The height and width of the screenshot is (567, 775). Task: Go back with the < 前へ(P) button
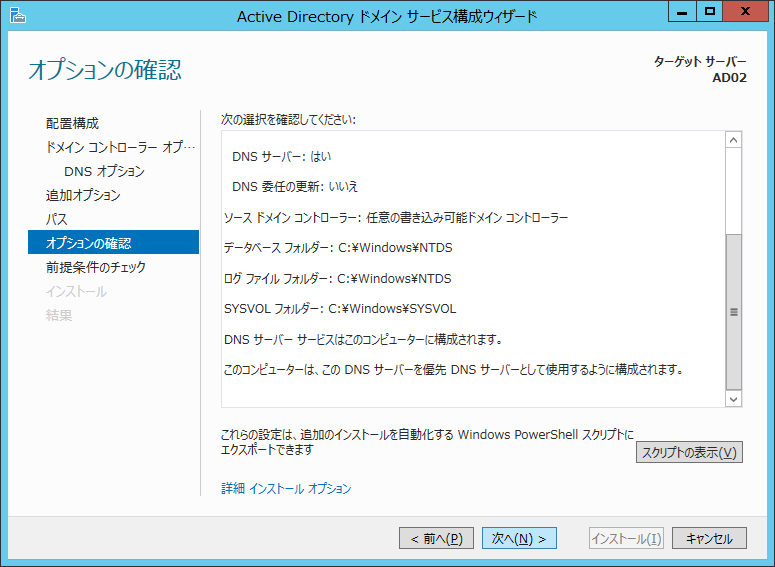(436, 538)
